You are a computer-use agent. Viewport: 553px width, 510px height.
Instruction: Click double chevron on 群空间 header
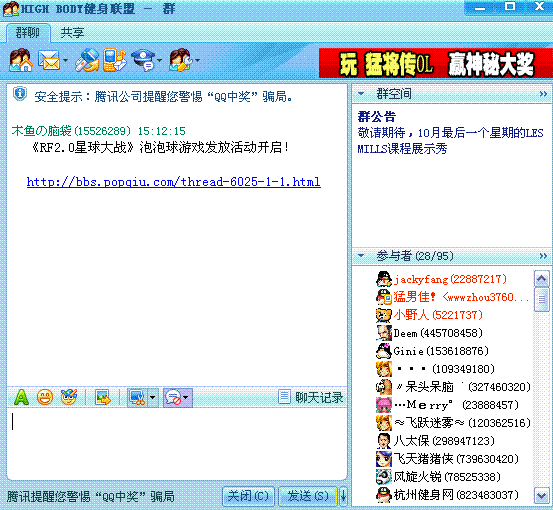(x=543, y=94)
